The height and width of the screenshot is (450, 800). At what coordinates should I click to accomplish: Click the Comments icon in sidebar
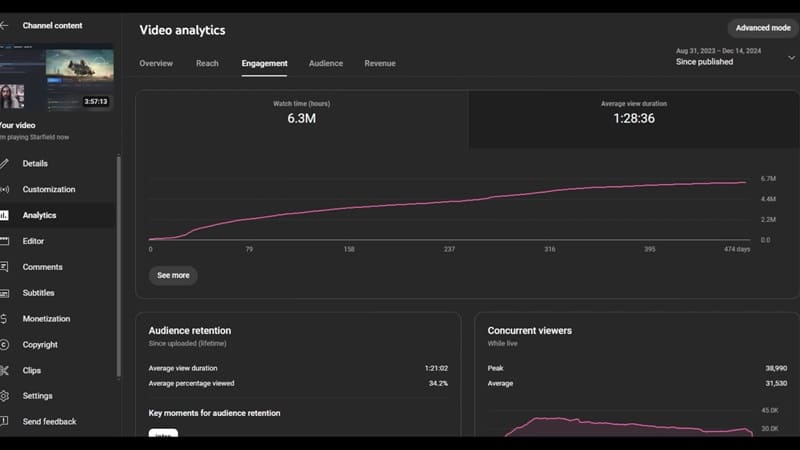[4, 267]
